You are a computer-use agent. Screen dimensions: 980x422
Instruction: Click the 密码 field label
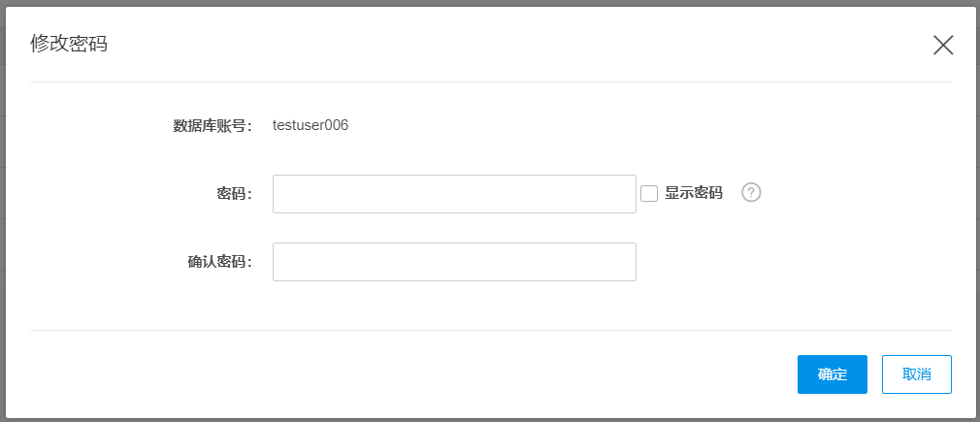234,194
